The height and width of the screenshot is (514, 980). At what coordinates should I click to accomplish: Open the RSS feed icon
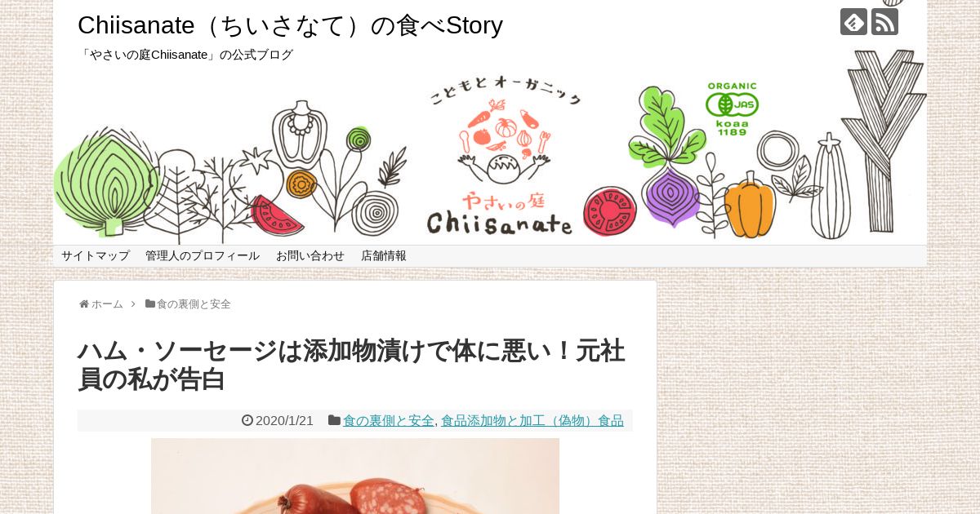coord(884,21)
